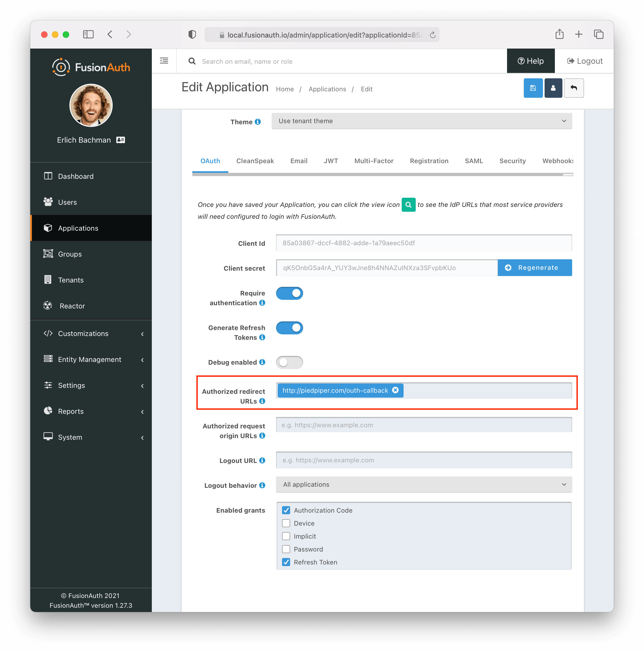Viewport: 644px width, 652px height.
Task: Click the Safari back navigation arrow
Action: (110, 34)
